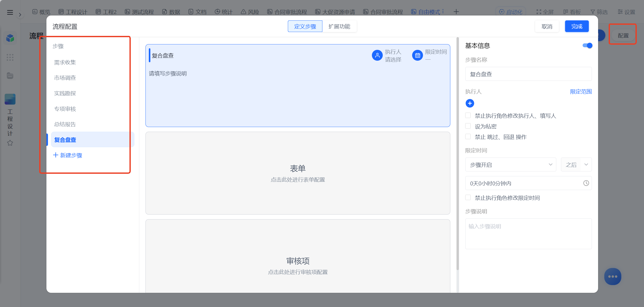Select the 定义步骤 tab
The width and height of the screenshot is (644, 307).
[305, 26]
